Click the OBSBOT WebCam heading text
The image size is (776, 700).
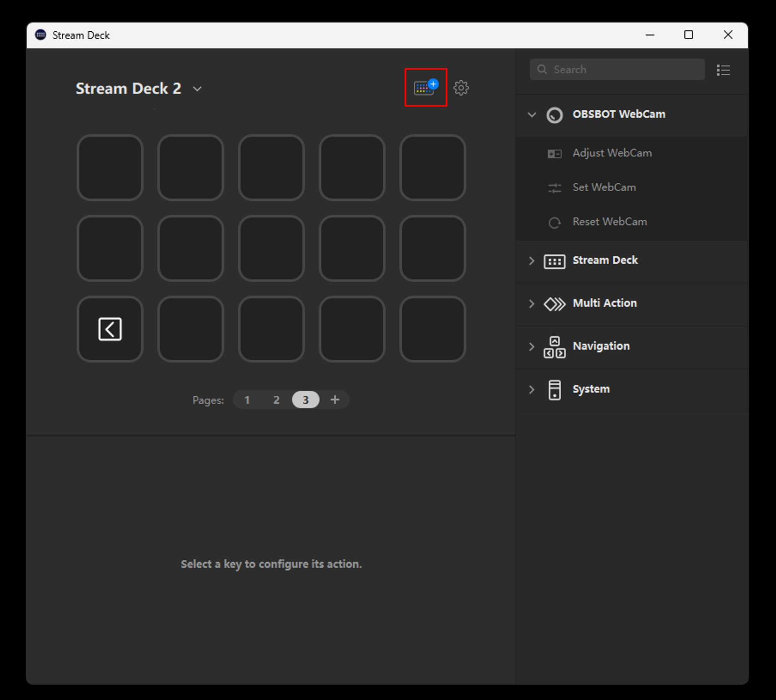(x=619, y=114)
